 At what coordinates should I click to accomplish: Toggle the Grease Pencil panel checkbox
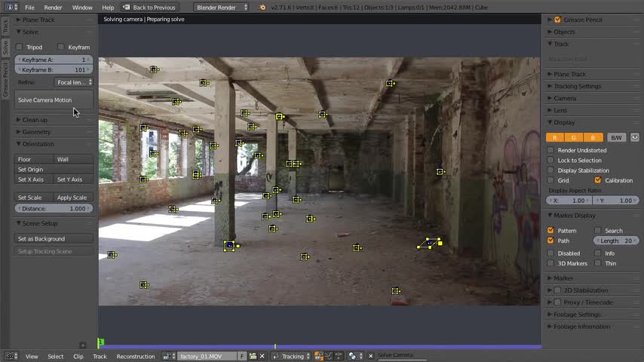coord(557,20)
